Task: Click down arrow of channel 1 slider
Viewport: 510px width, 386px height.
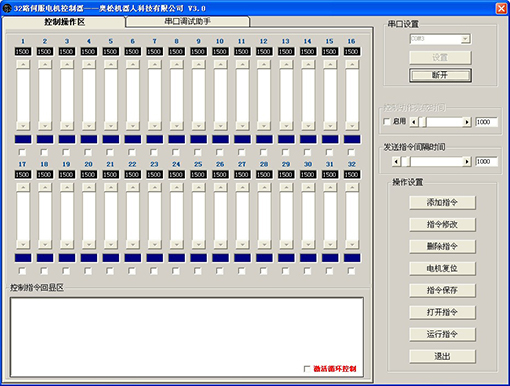Action: [x=23, y=126]
